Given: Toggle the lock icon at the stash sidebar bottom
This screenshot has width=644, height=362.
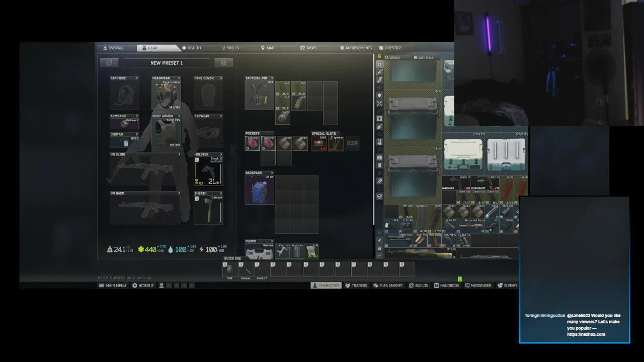Looking at the screenshot, I should [x=379, y=248].
